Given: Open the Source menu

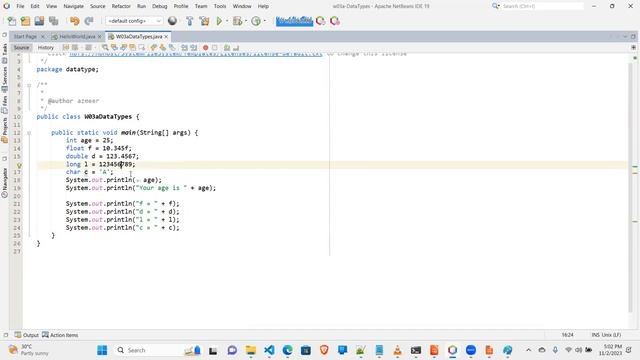Looking at the screenshot, I should 98,6.
